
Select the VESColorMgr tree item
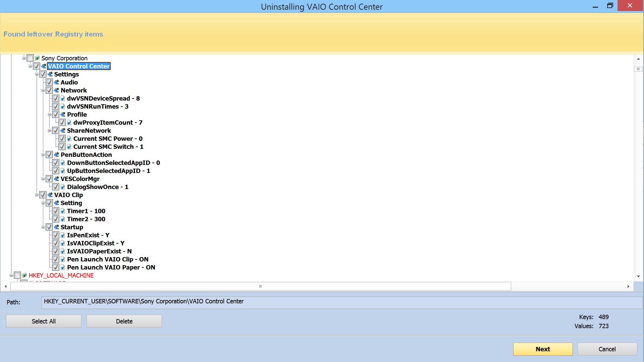[80, 179]
